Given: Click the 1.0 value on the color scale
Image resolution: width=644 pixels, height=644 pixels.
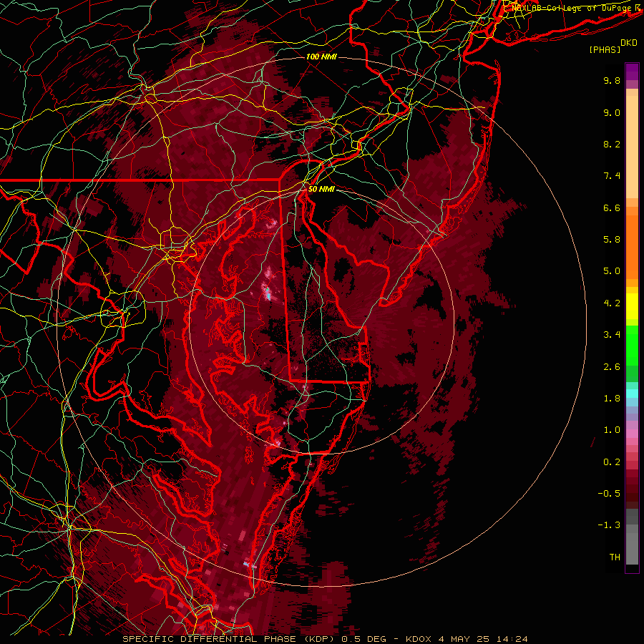Looking at the screenshot, I should pos(612,430).
